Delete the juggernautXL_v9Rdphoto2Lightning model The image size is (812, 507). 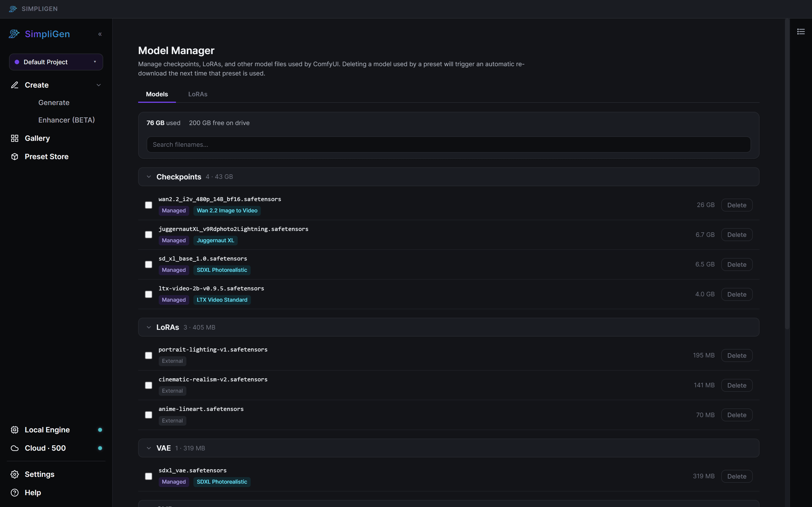pyautogui.click(x=737, y=235)
